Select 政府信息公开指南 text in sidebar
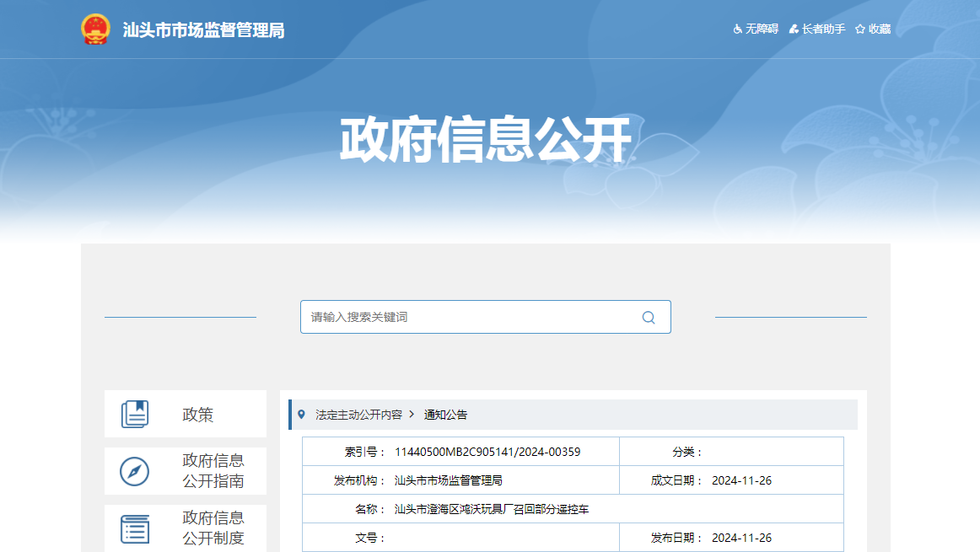Image resolution: width=980 pixels, height=552 pixels. point(213,471)
